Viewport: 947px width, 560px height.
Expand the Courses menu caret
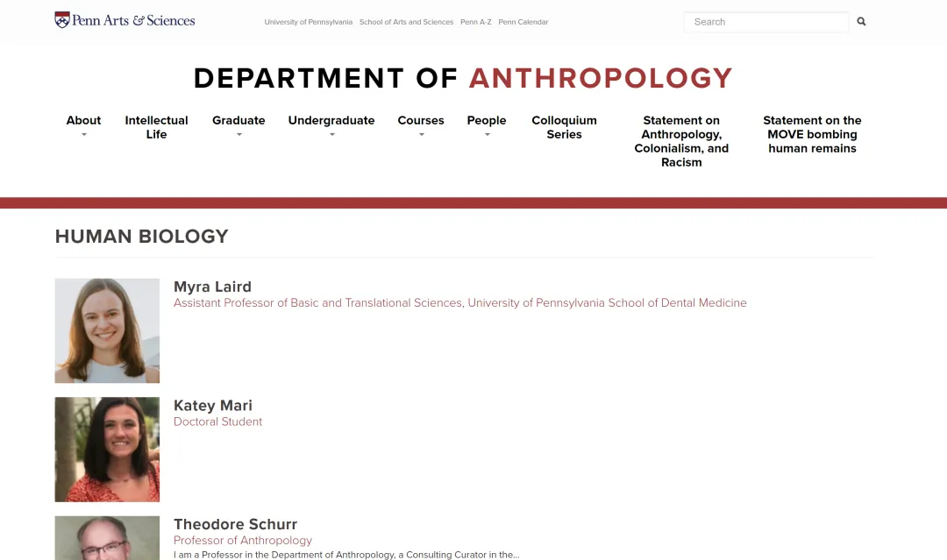pos(422,135)
